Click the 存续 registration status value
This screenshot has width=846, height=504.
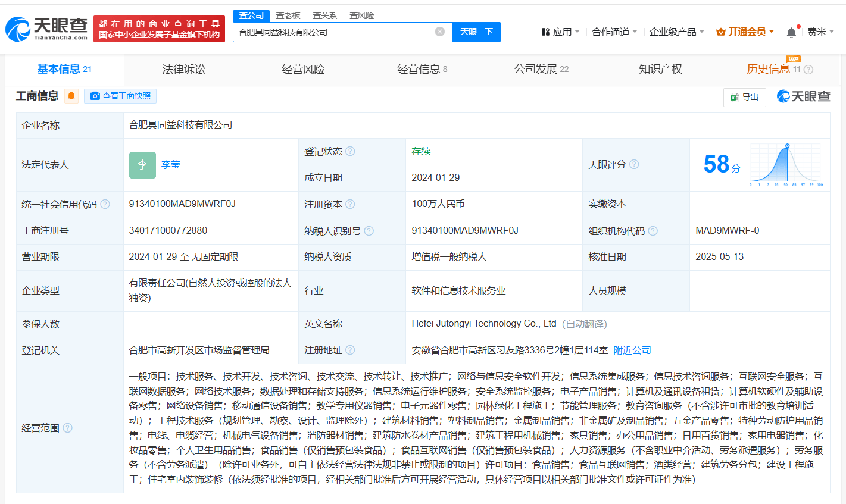point(421,151)
